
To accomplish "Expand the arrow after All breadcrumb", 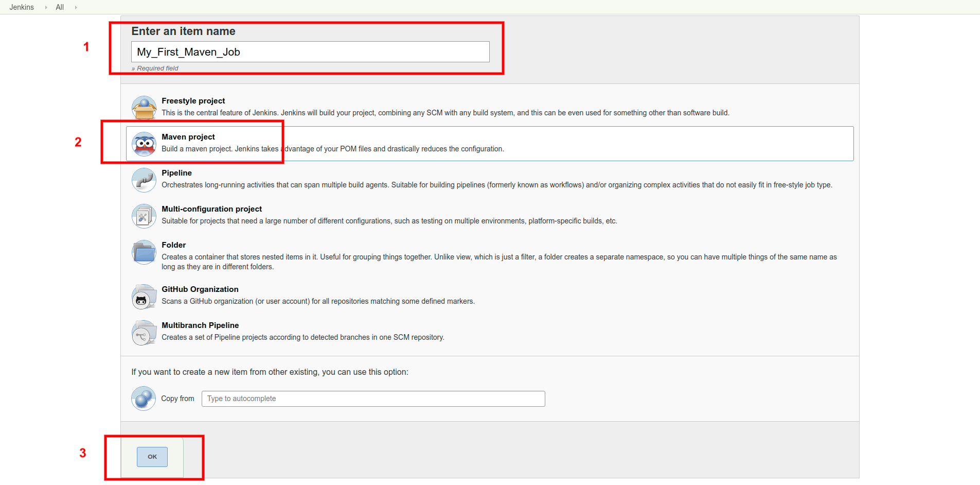I will pos(76,7).
